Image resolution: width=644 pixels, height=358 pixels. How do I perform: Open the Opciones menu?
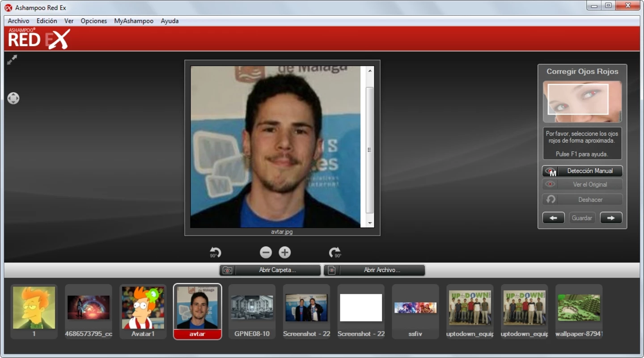[x=94, y=21]
